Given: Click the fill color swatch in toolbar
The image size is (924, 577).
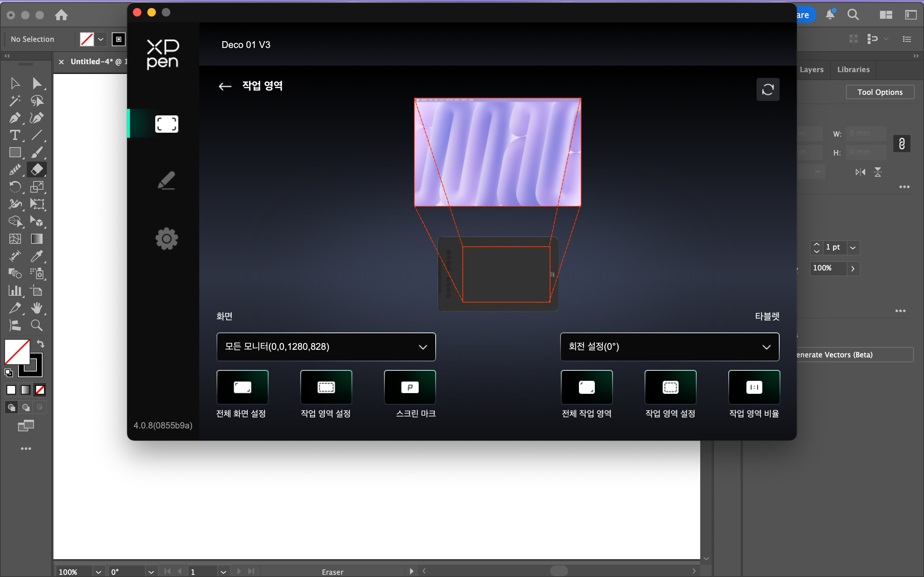Looking at the screenshot, I should point(17,352).
